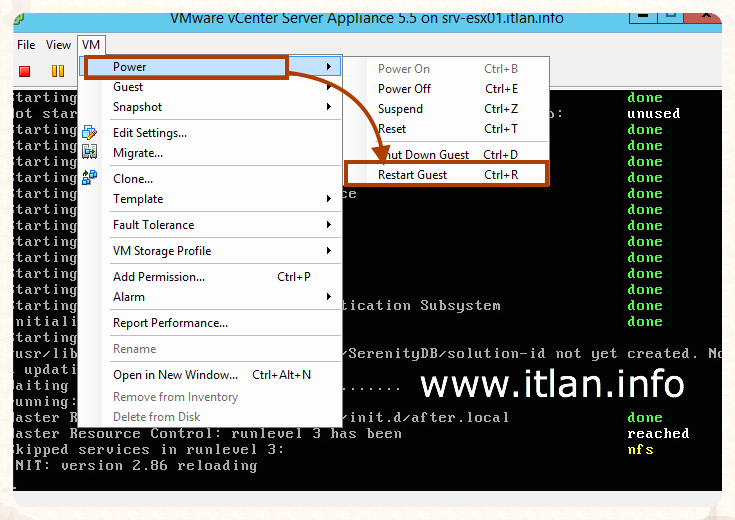Viewport: 735px width, 520px height.
Task: Open the View menu
Action: click(x=58, y=45)
